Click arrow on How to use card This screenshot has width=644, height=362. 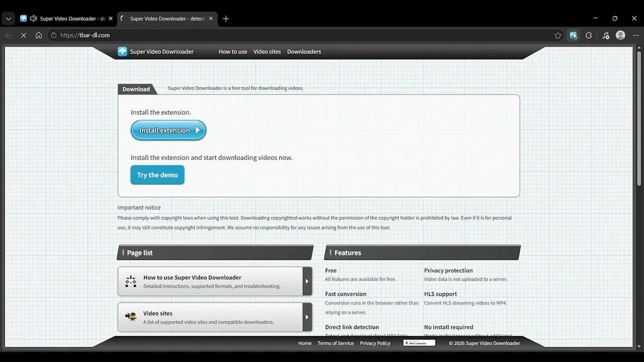click(307, 281)
